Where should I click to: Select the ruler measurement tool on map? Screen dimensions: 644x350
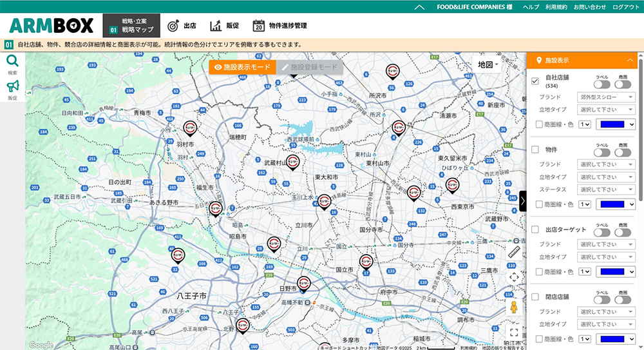[x=514, y=252]
